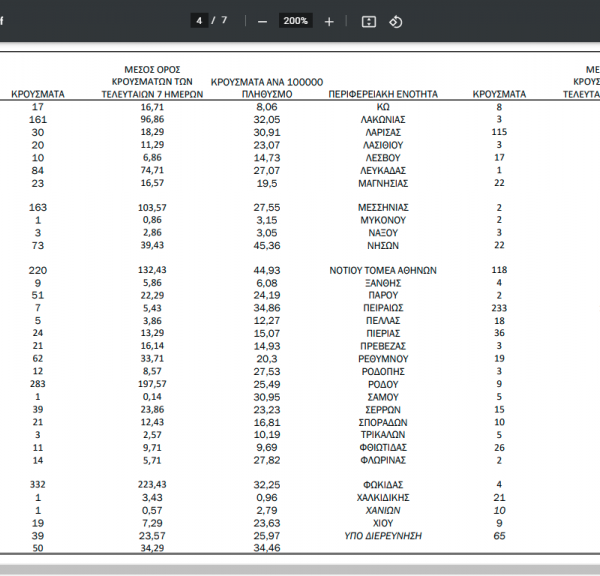Image resolution: width=600 pixels, height=576 pixels.
Task: Select the value 115 for ΛΑΡΙΣΑΣ
Action: pos(499,132)
